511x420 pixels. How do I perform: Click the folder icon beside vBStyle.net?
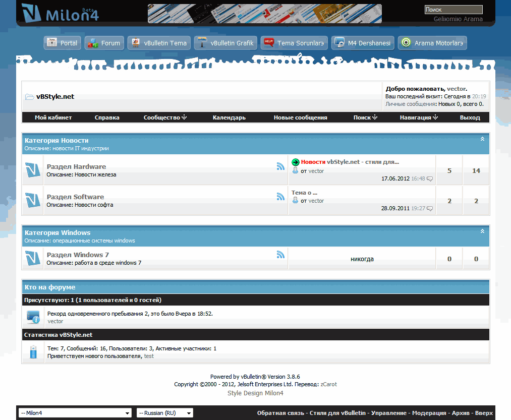point(30,97)
